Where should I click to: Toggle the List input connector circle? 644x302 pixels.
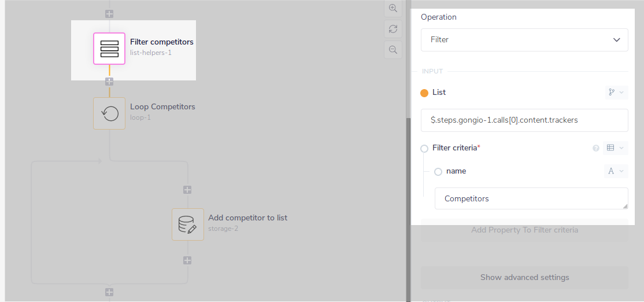pos(424,93)
